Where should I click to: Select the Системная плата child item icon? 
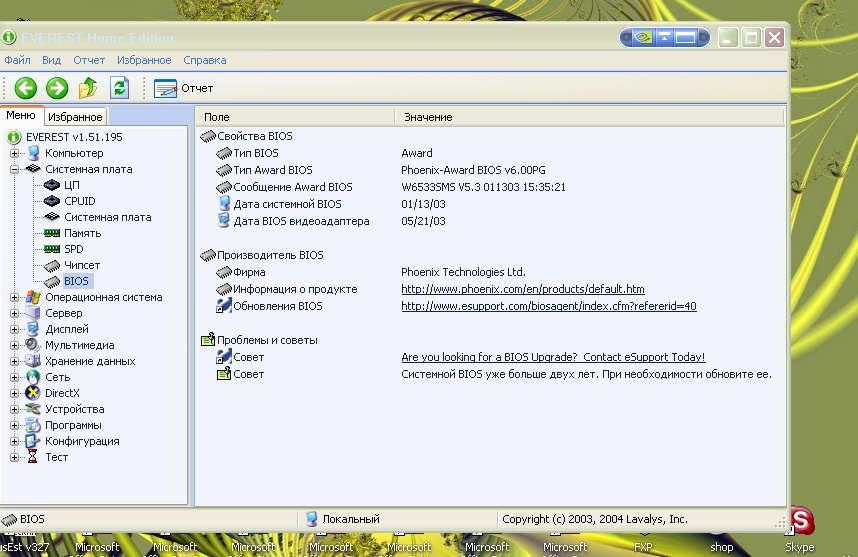pos(52,217)
